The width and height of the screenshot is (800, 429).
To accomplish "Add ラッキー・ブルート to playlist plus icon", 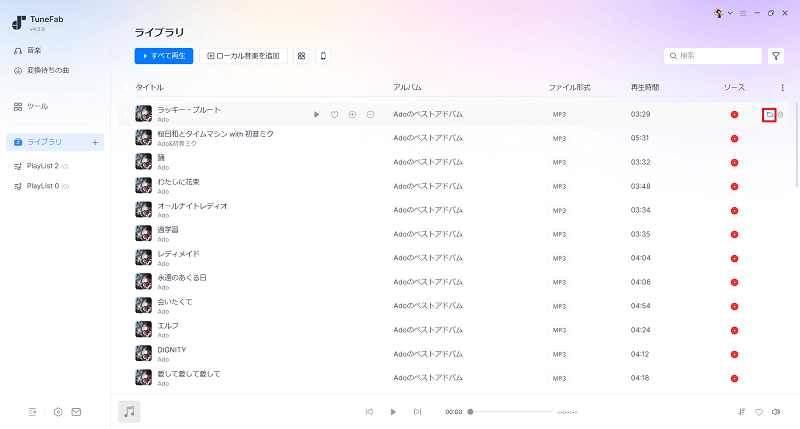I will coord(353,115).
